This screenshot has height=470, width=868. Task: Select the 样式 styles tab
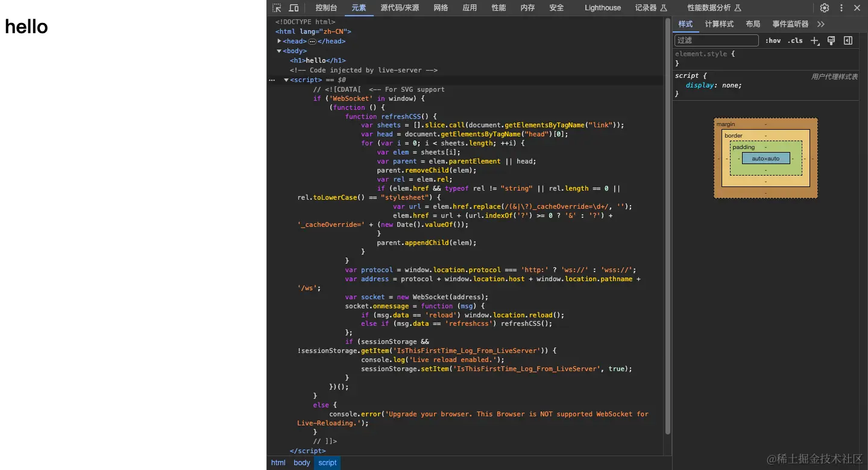pyautogui.click(x=685, y=24)
